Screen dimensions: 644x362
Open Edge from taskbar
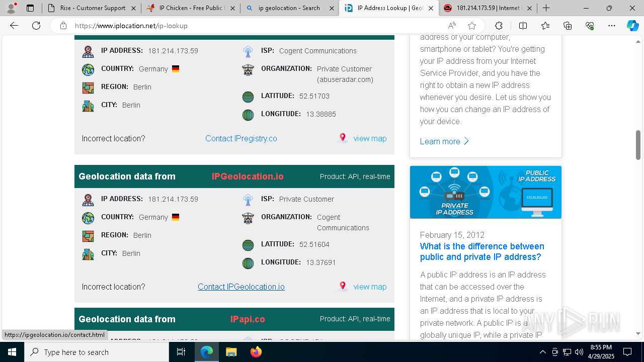click(207, 352)
